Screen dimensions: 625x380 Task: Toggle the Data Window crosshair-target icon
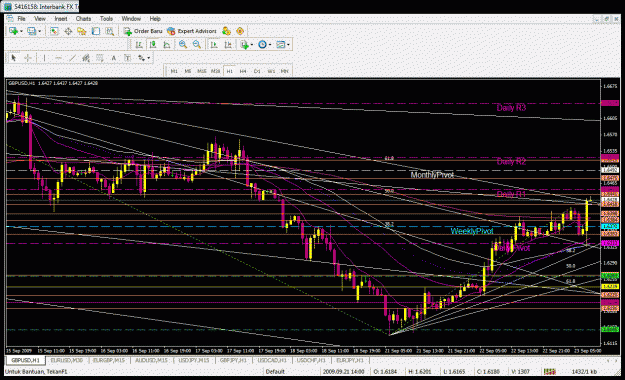(68, 31)
